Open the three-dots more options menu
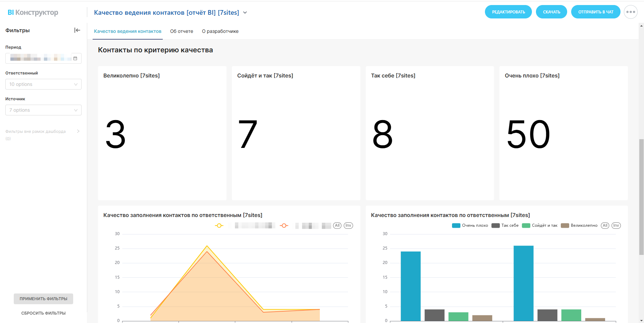The width and height of the screenshot is (644, 323). (630, 12)
